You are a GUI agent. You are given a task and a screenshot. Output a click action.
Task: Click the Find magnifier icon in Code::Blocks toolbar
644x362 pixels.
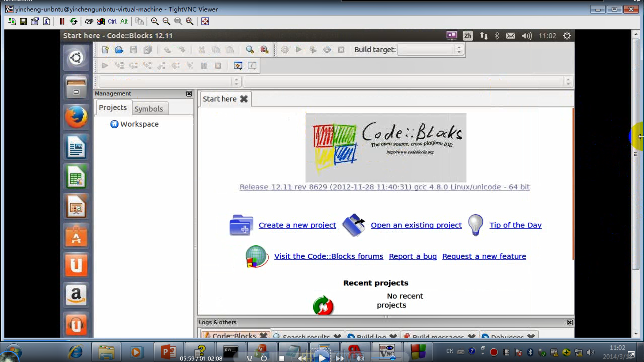[250, 50]
